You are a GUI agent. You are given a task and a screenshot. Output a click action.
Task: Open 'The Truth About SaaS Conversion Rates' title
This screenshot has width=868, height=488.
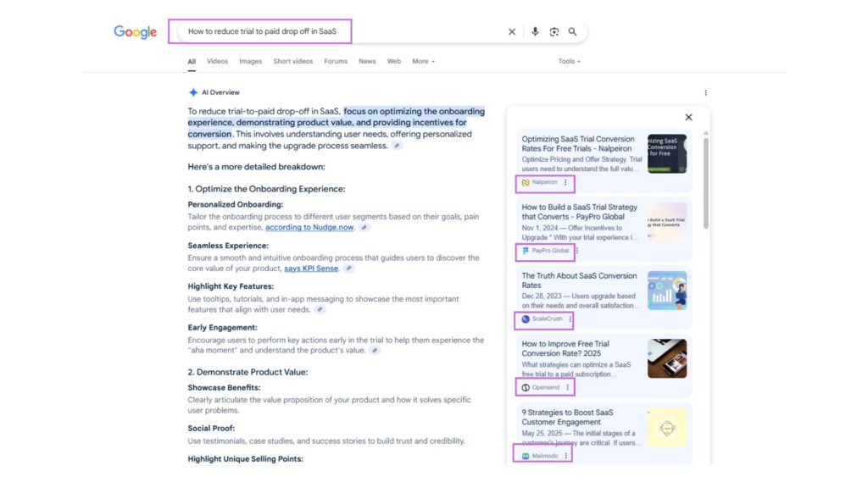579,280
